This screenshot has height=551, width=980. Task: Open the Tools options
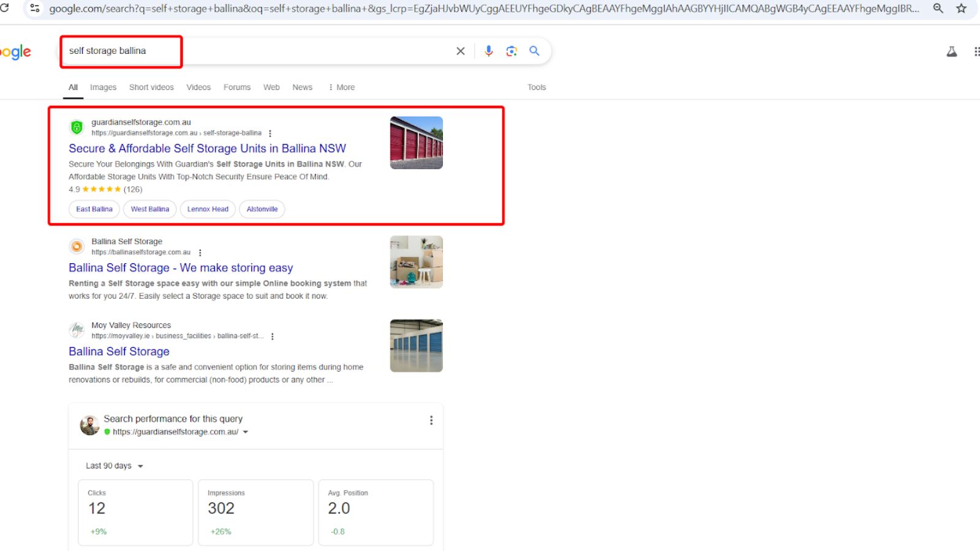[537, 87]
